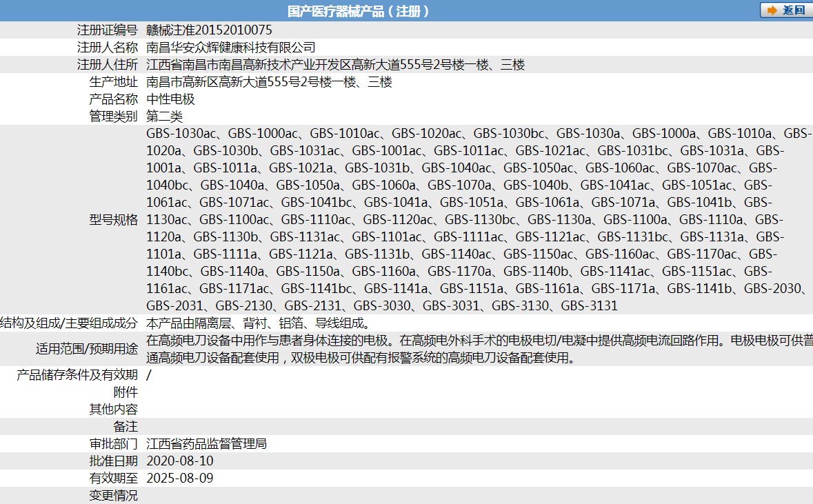
Task: Click the 返回 back button
Action: click(787, 10)
